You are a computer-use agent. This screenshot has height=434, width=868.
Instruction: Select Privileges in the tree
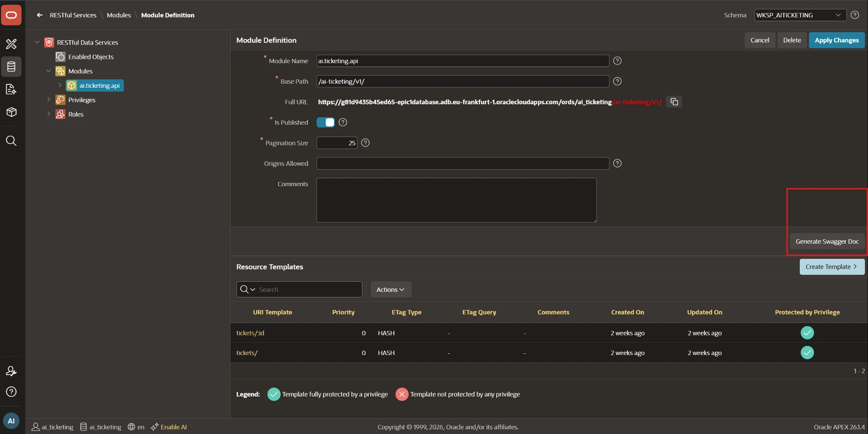pyautogui.click(x=82, y=100)
